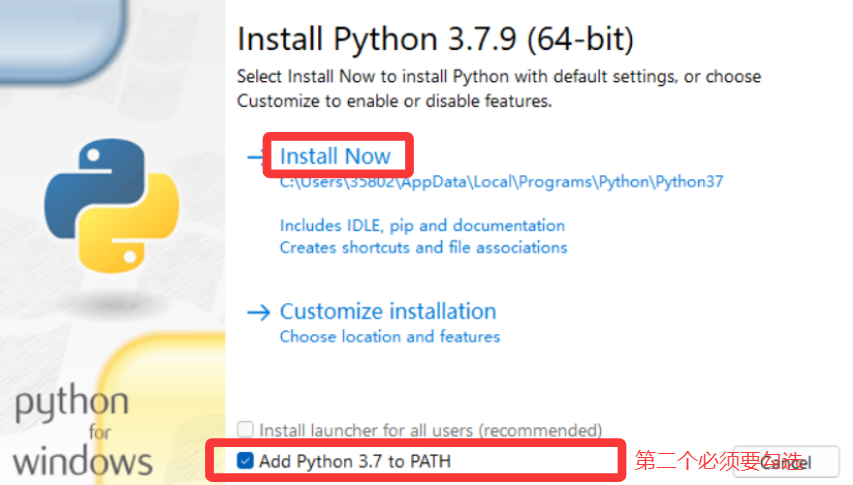Screen dimensions: 853x485
Task: Click the arrow icon beside Customize installation
Action: pos(258,313)
